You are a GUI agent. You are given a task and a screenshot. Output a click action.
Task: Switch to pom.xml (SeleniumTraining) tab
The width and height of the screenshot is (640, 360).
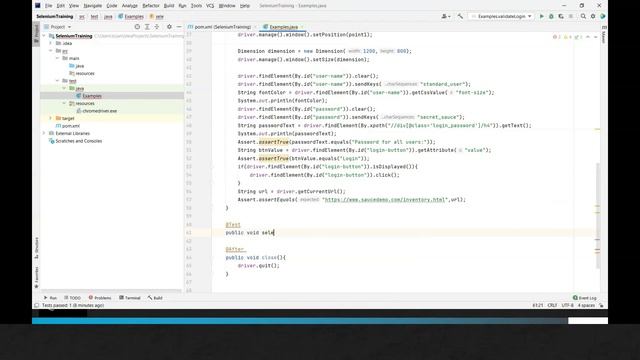[222, 27]
